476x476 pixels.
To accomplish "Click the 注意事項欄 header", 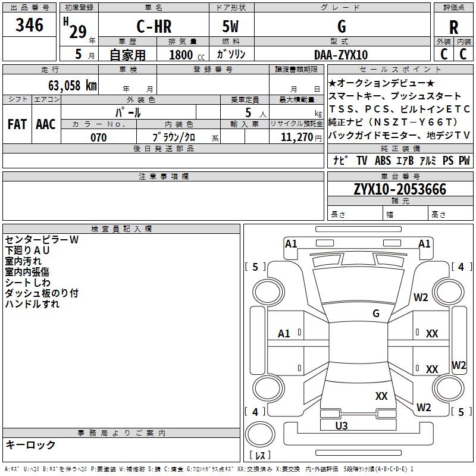I will click(x=163, y=176).
